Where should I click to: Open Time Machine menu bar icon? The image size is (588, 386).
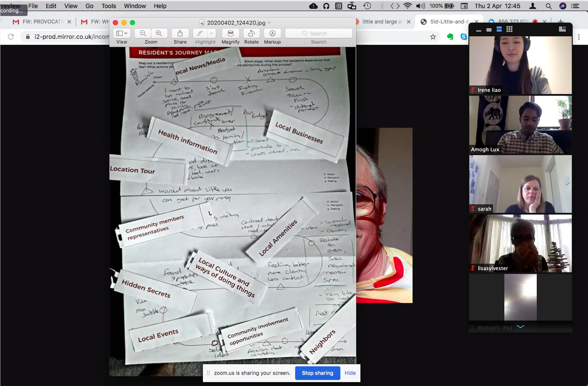pyautogui.click(x=367, y=6)
